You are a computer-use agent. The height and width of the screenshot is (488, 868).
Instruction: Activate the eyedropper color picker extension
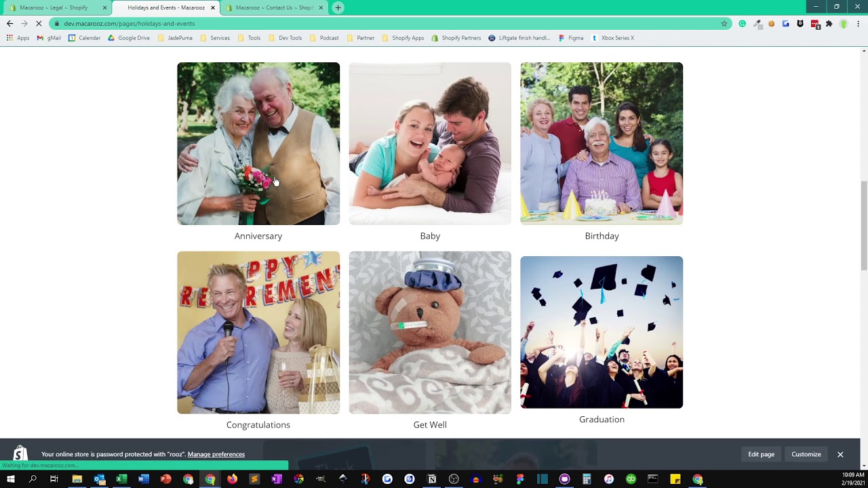point(757,23)
